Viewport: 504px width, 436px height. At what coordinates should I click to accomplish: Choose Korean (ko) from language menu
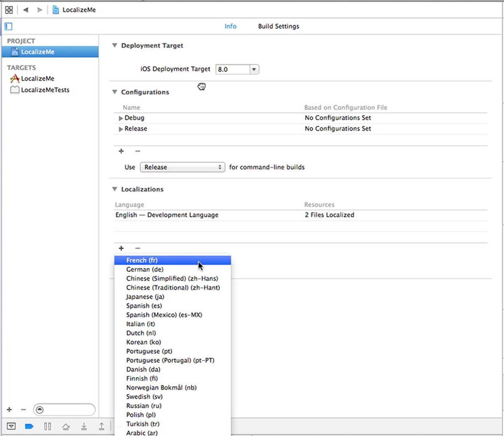pyautogui.click(x=173, y=342)
